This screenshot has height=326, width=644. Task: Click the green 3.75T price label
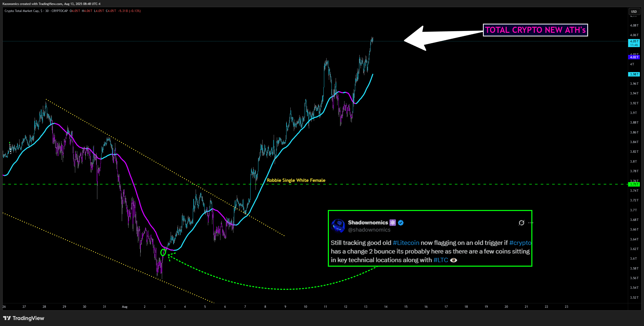pyautogui.click(x=634, y=184)
